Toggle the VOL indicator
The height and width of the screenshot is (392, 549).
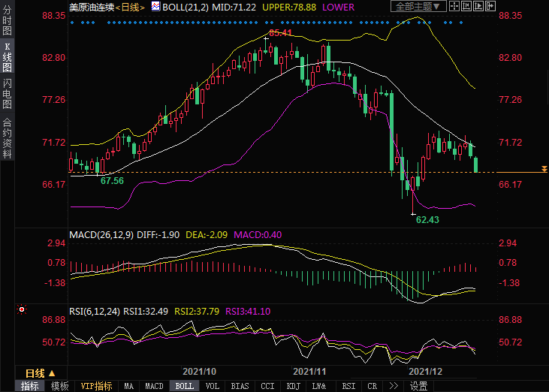pyautogui.click(x=213, y=386)
